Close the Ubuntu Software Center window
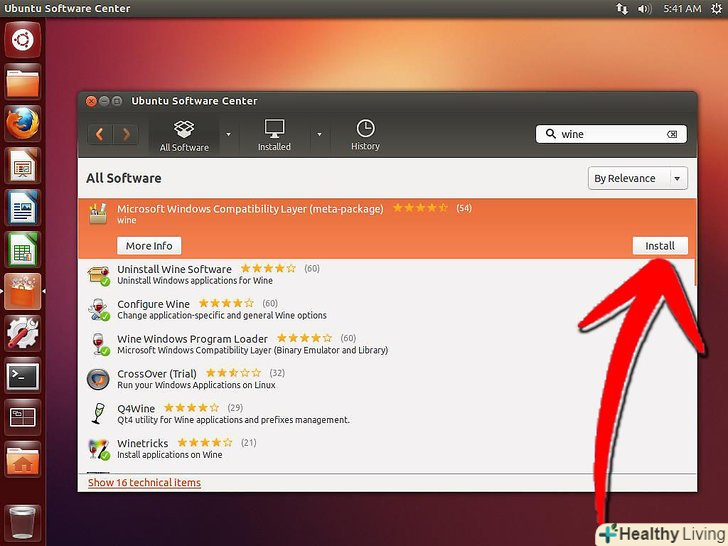The width and height of the screenshot is (728, 546). point(91,101)
